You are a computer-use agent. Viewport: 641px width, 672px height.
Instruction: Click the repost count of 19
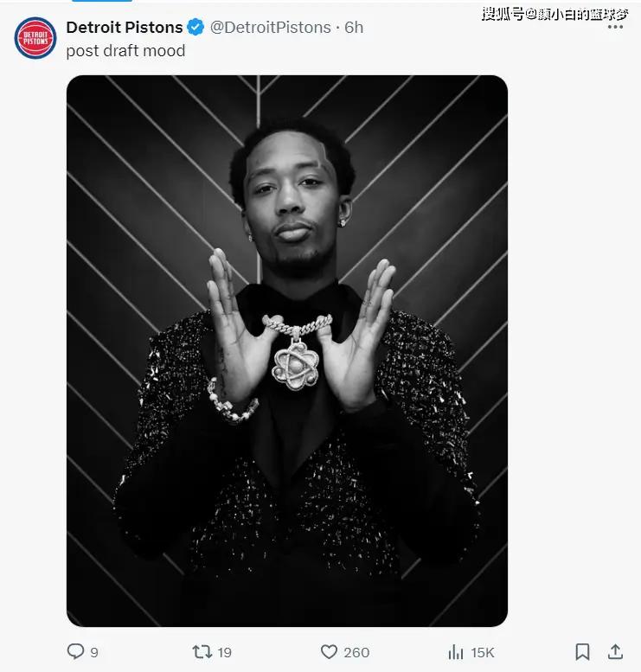click(224, 652)
